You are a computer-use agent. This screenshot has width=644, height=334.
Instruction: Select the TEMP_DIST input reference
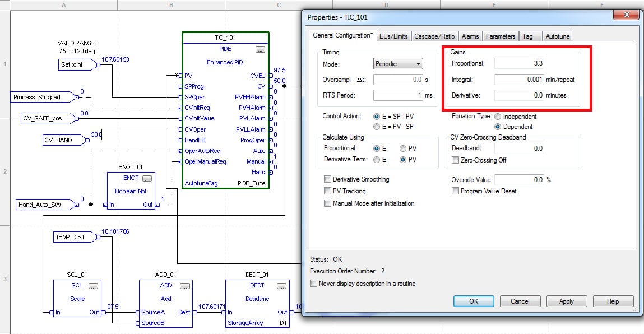pos(76,237)
